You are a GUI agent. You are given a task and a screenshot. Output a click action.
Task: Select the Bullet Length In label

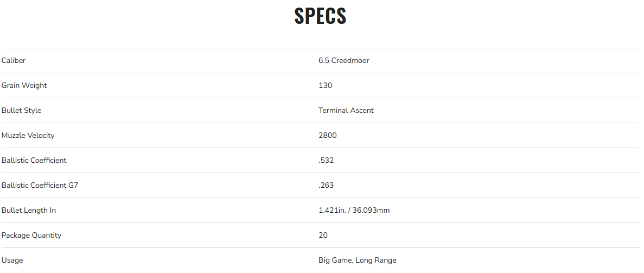click(x=28, y=211)
